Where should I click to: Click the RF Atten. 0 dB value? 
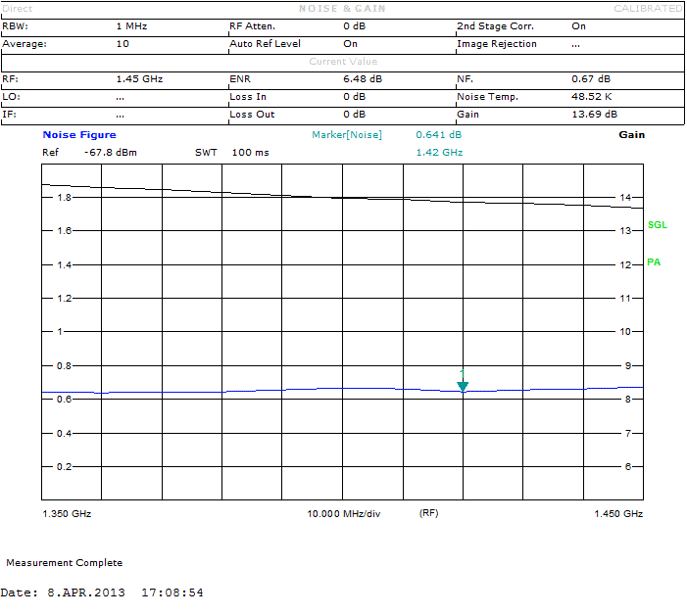[354, 26]
